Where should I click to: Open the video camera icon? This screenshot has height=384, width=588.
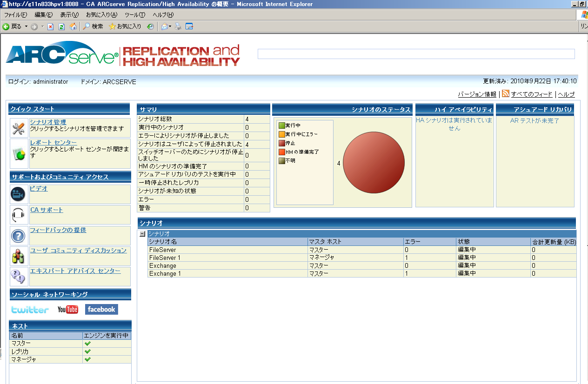[18, 194]
